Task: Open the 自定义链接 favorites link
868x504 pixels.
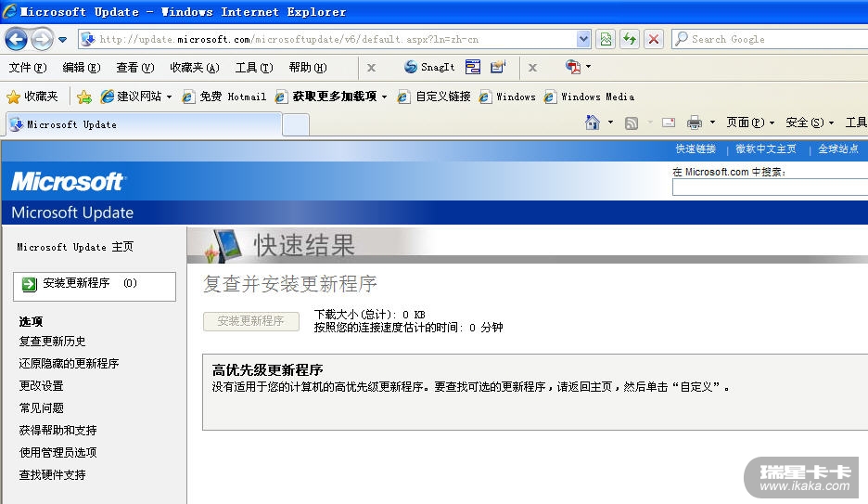Action: tap(434, 97)
